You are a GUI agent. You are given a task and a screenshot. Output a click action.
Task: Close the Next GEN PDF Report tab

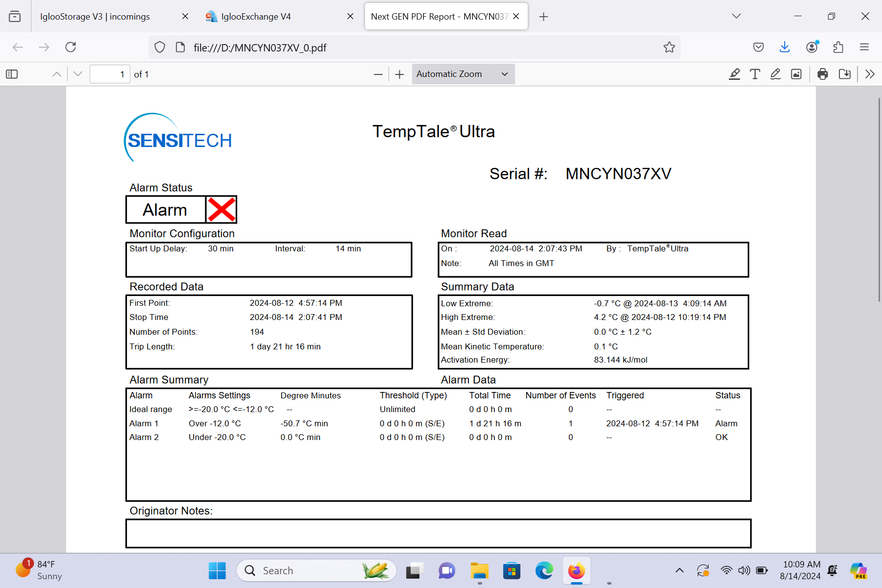click(x=516, y=16)
